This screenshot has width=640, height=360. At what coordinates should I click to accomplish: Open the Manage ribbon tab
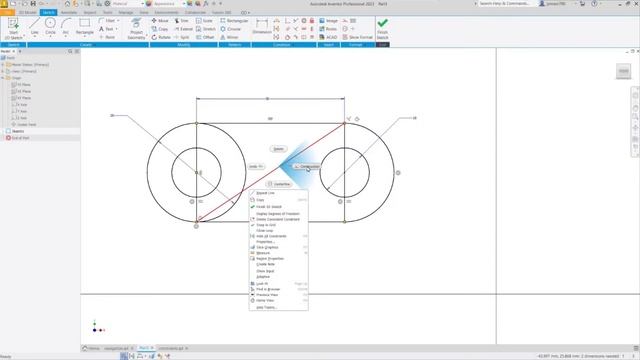point(126,13)
